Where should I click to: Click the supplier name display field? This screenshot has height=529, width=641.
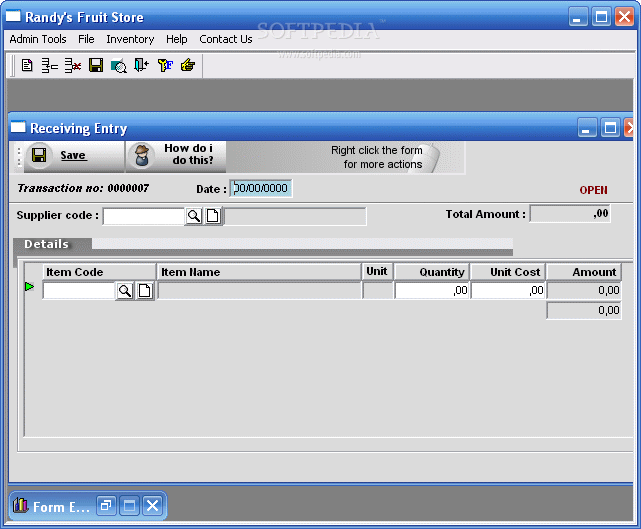point(295,216)
